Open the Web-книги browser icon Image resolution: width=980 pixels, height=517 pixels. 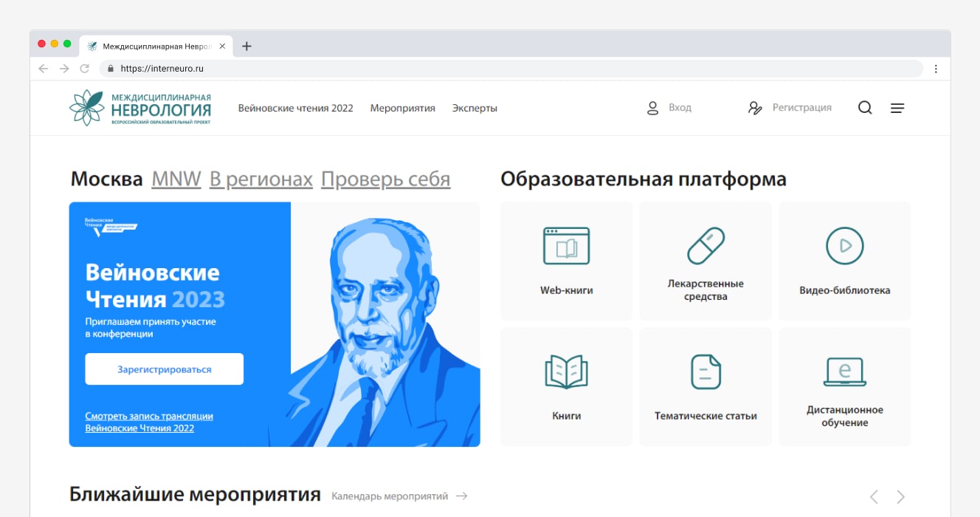pos(566,246)
